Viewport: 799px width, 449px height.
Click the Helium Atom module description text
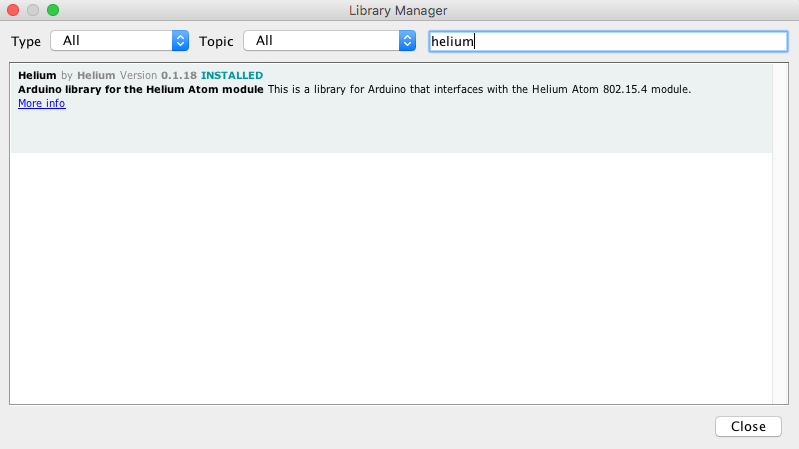[x=478, y=90]
